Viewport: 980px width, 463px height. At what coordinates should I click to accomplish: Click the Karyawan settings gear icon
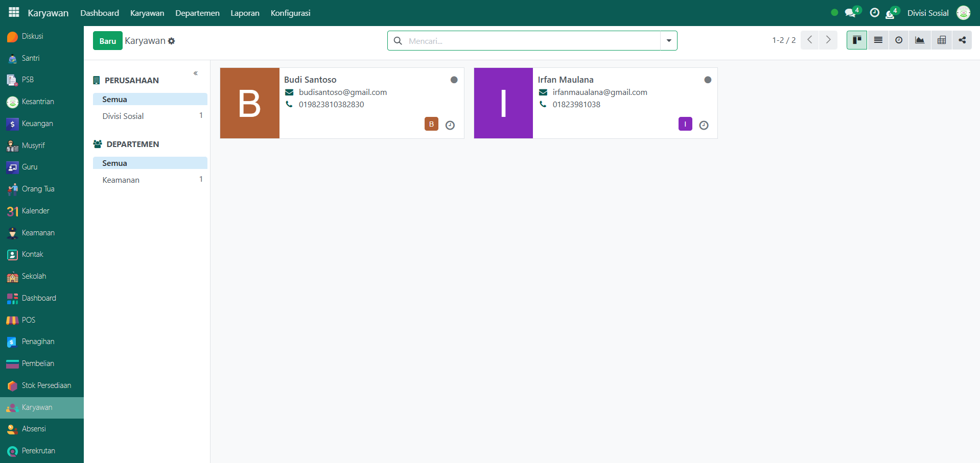click(172, 41)
